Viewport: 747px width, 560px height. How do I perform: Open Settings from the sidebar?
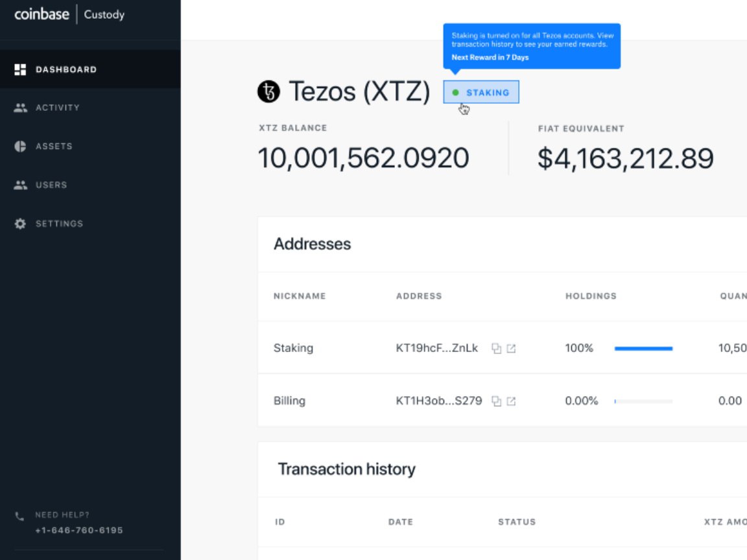[91, 224]
